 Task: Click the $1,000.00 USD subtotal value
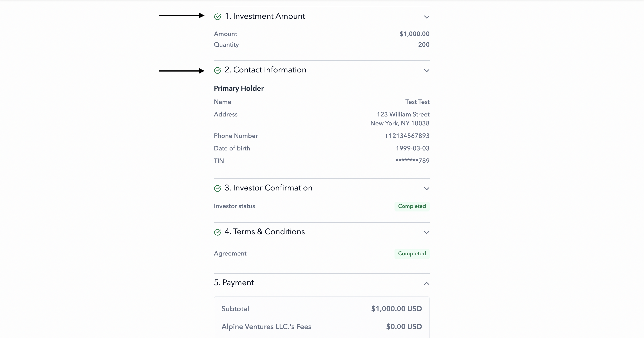tap(397, 309)
